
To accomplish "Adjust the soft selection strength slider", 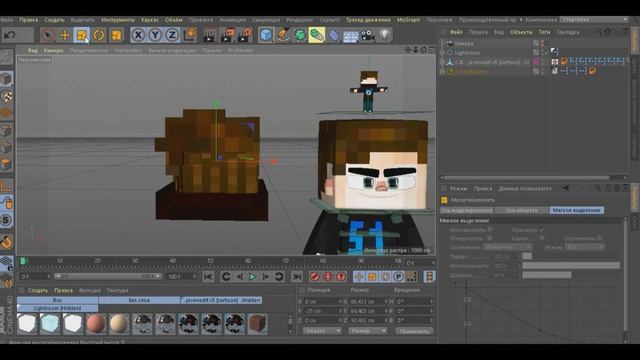I will 571,266.
